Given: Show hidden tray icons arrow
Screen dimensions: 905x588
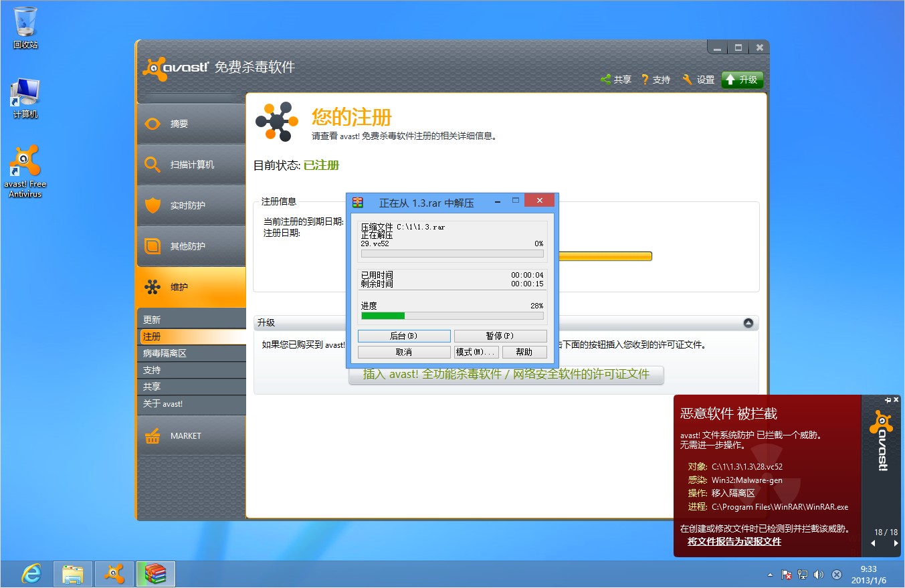Looking at the screenshot, I should coord(770,575).
